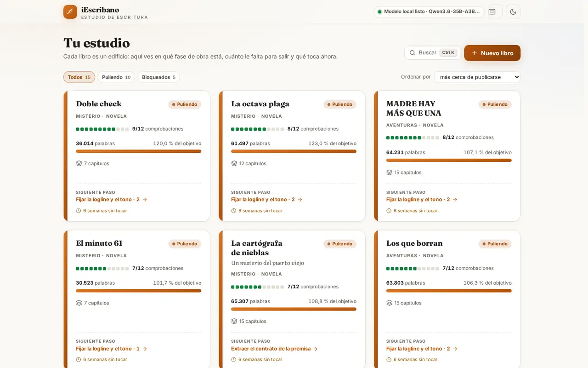Show only Bloqueados books
The height and width of the screenshot is (368, 588).
click(159, 77)
